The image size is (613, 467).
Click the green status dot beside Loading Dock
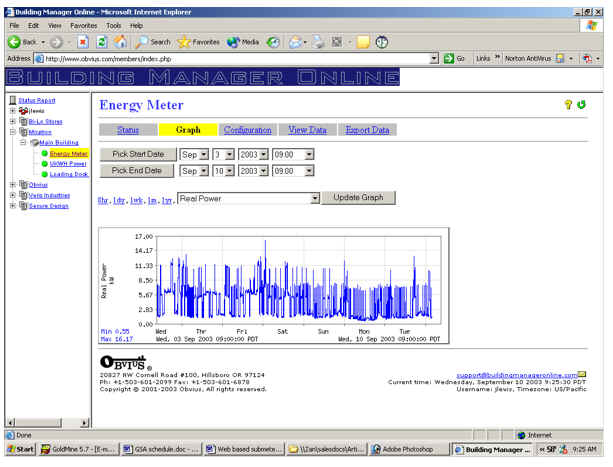pyautogui.click(x=45, y=174)
